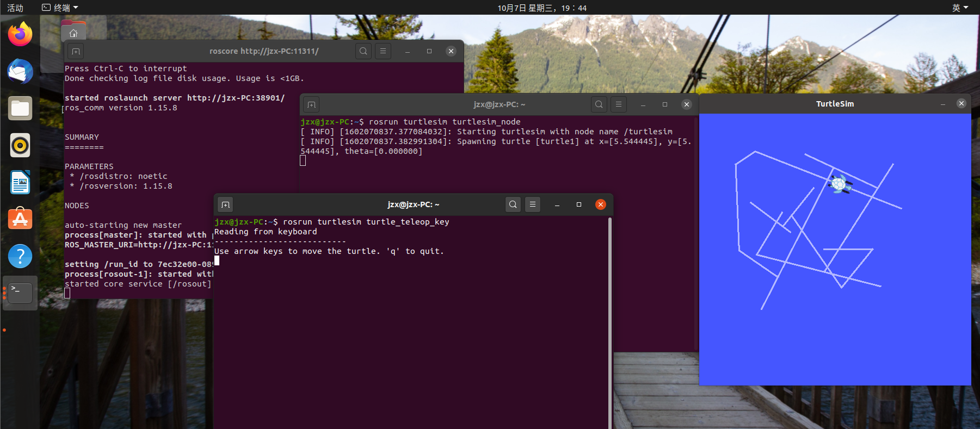Viewport: 980px width, 429px height.
Task: Click 'rosrun turtlesim turtlesim_node' command text
Action: [x=445, y=122]
